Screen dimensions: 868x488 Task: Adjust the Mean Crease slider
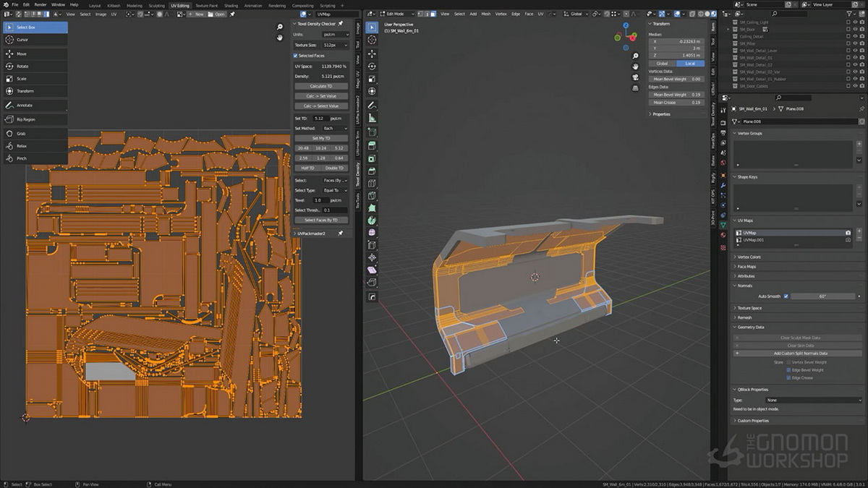pos(676,102)
